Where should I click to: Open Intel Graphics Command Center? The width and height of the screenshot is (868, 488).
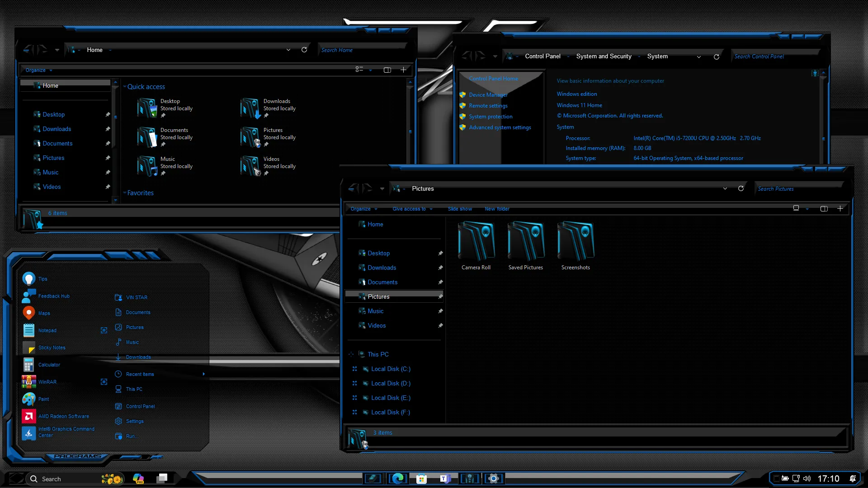pos(66,431)
